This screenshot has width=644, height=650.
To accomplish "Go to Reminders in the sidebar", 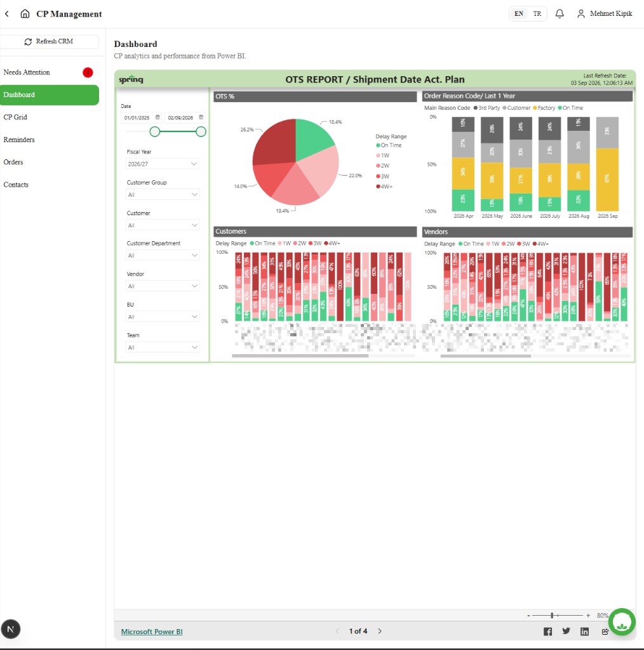I will 50,140.
